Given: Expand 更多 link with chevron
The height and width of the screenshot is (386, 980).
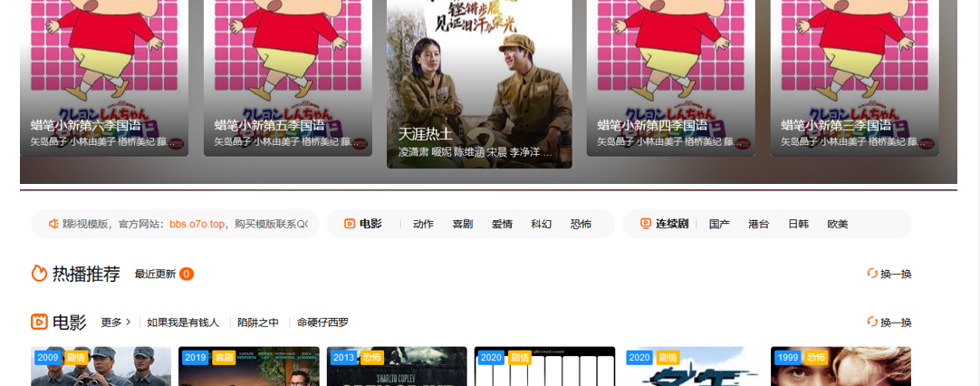Looking at the screenshot, I should click(116, 323).
